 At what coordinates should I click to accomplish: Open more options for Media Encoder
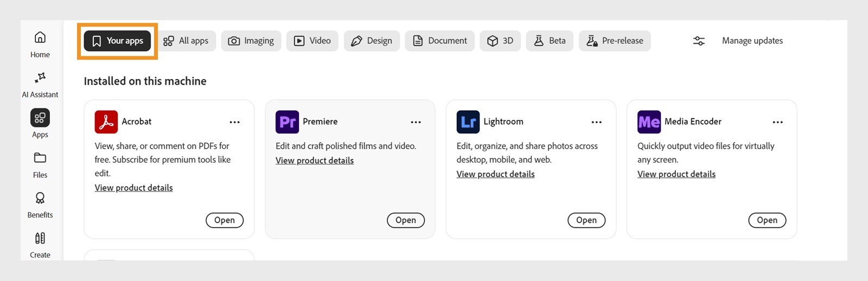(x=777, y=122)
